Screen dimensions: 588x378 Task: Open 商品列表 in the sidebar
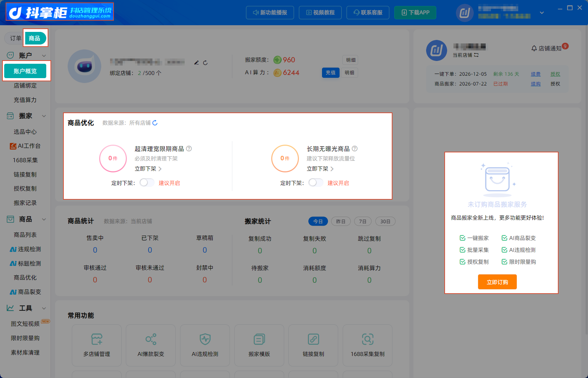[x=25, y=235]
